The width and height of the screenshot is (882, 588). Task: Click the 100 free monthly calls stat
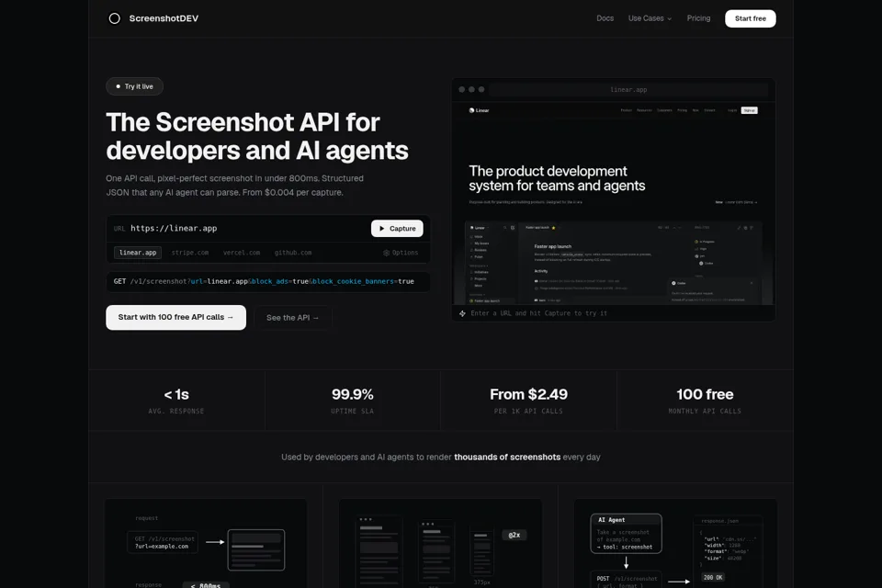coord(705,401)
